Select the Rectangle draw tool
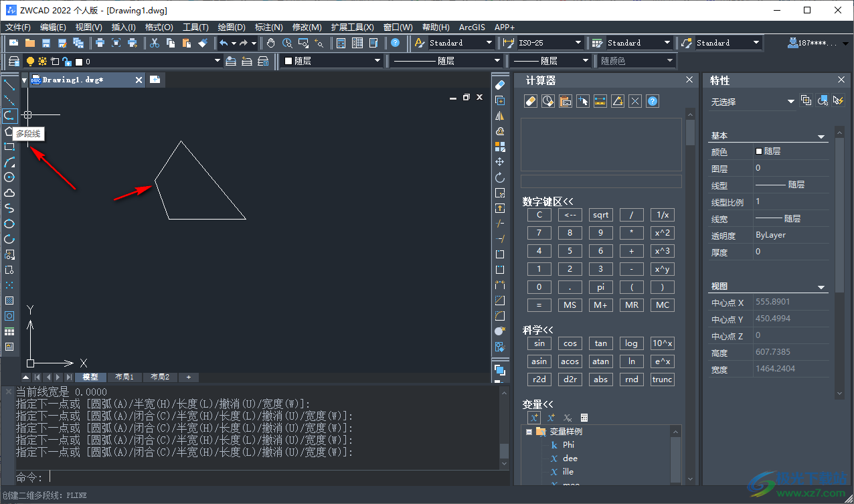The image size is (854, 504). [9, 146]
